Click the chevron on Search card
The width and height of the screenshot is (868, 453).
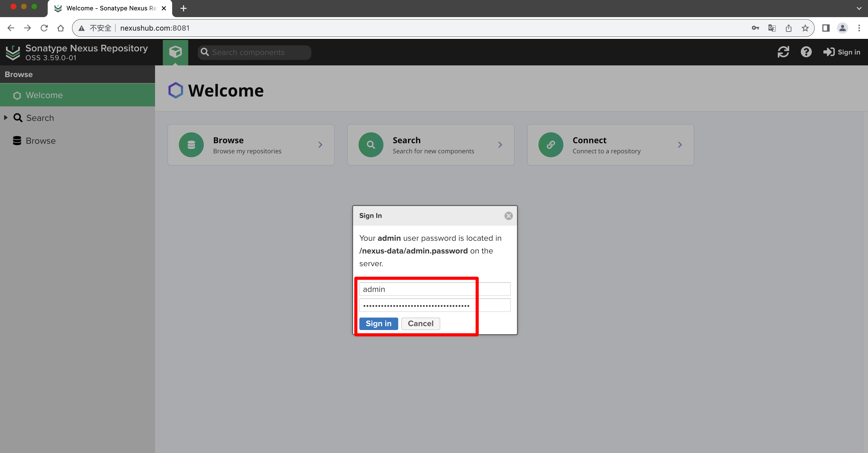(500, 145)
